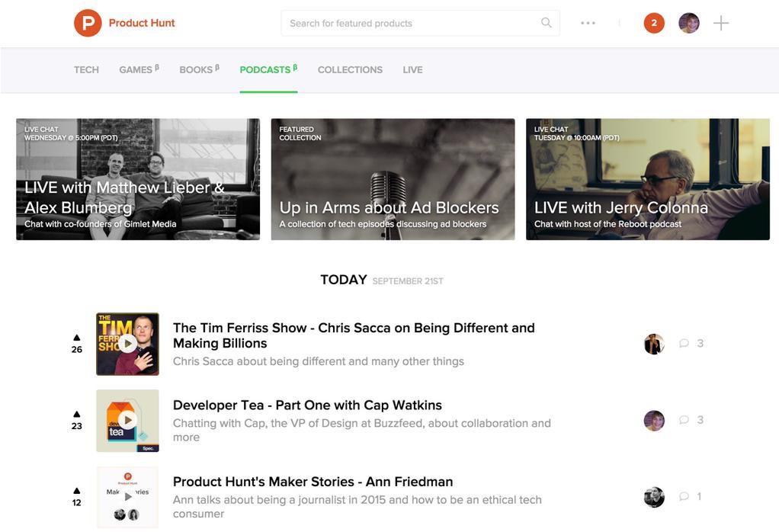The image size is (779, 532).
Task: Open the user profile avatar menu
Action: (689, 23)
